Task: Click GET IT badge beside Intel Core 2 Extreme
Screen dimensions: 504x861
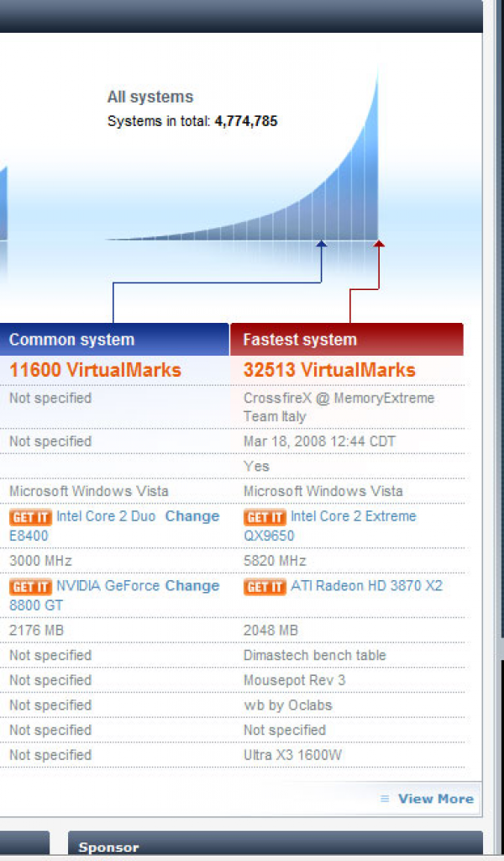Action: (x=265, y=517)
